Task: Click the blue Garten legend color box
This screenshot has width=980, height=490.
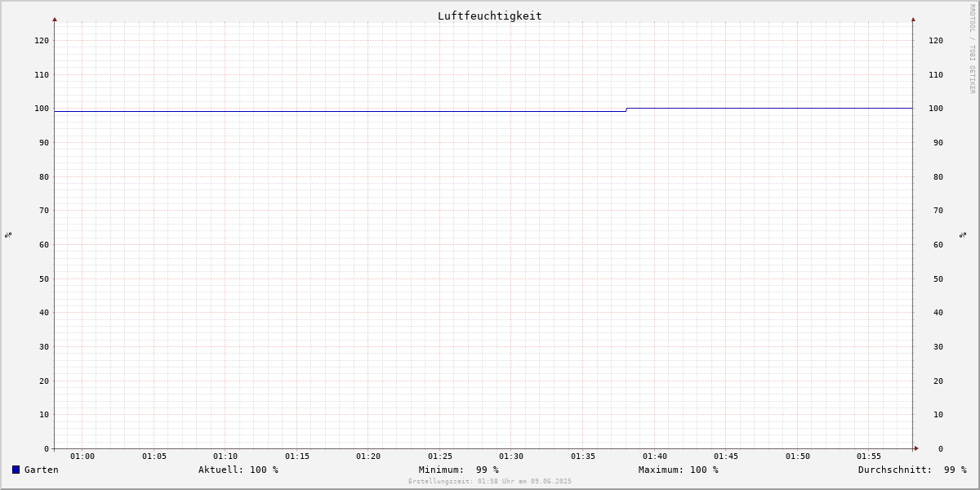Action: click(x=16, y=470)
